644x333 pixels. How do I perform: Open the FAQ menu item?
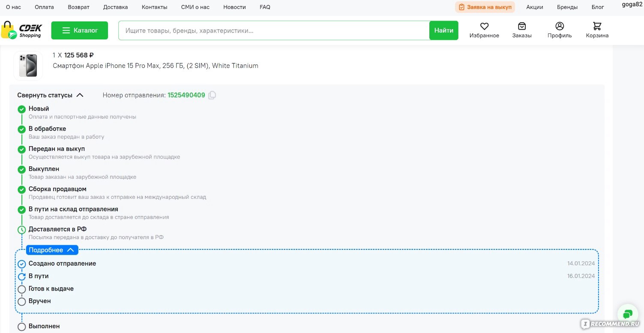point(265,7)
